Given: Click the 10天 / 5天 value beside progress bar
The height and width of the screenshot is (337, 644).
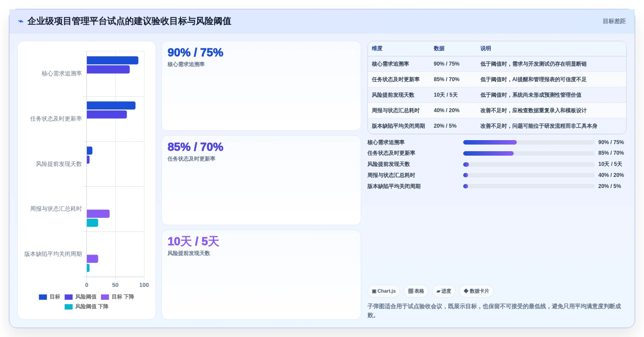Looking at the screenshot, I should point(610,165).
